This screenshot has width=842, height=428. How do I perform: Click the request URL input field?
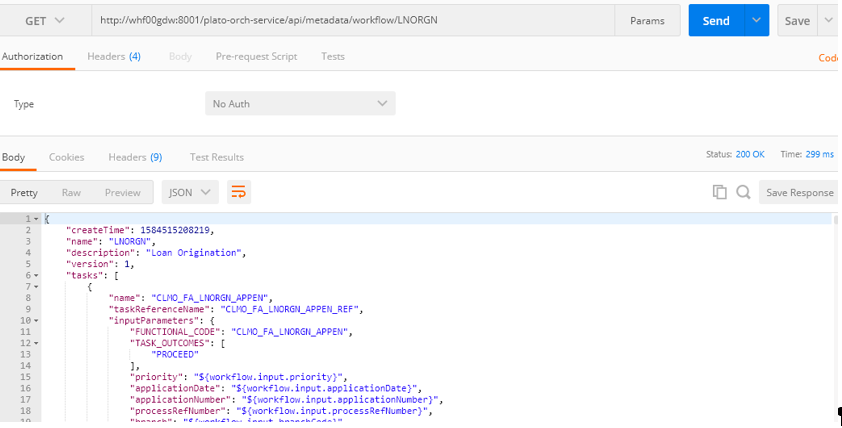click(353, 20)
